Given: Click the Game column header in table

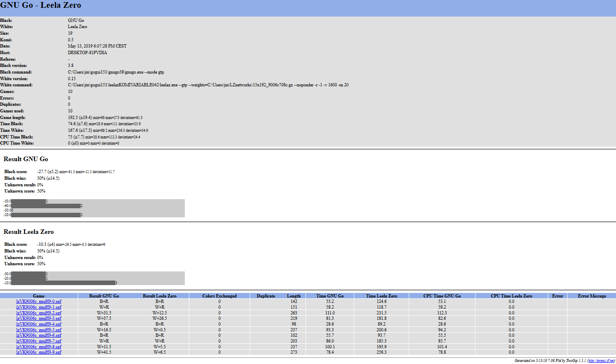Looking at the screenshot, I should (39, 296).
